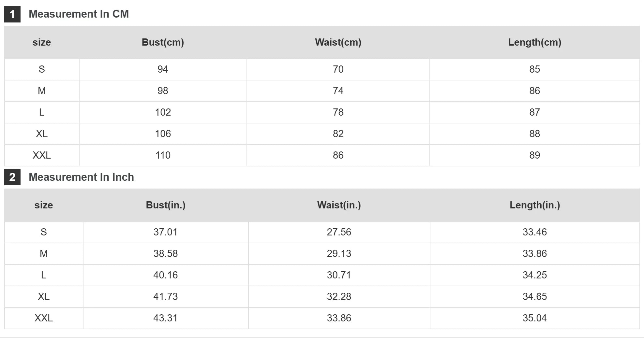Image resolution: width=644 pixels, height=339 pixels.
Task: Click the Waist(cm) column header
Action: (338, 42)
